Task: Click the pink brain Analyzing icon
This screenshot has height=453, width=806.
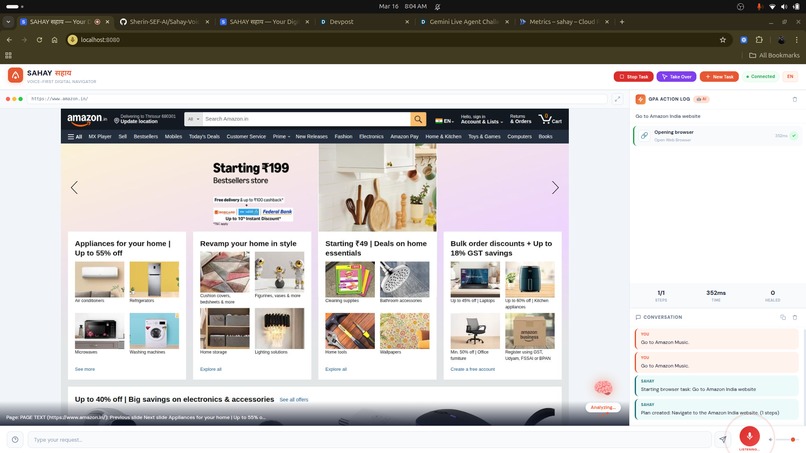Action: pyautogui.click(x=603, y=388)
